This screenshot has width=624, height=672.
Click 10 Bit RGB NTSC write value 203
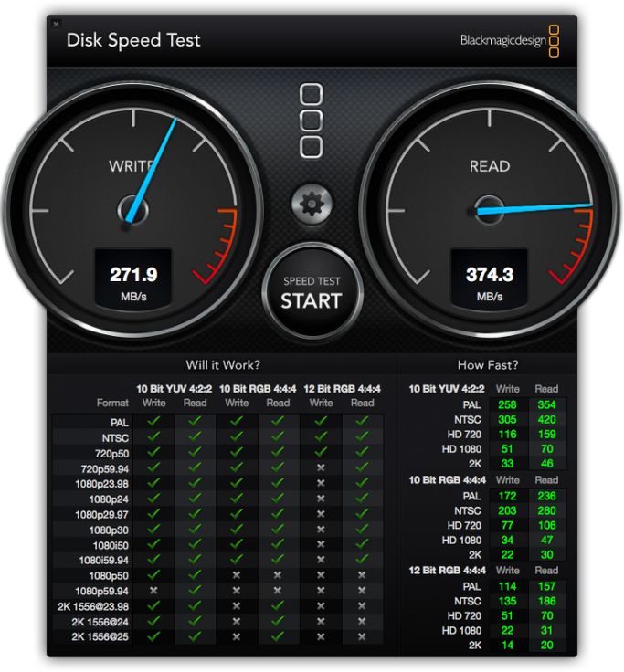click(x=507, y=511)
